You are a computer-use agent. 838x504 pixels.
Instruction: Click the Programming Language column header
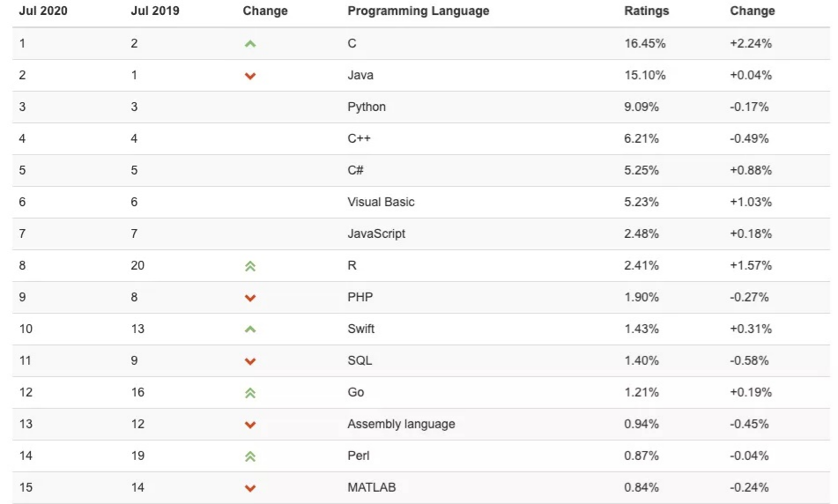(418, 11)
